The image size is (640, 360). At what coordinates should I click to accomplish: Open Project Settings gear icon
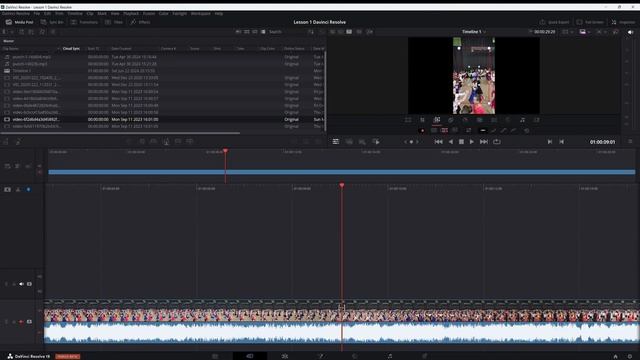(630, 356)
